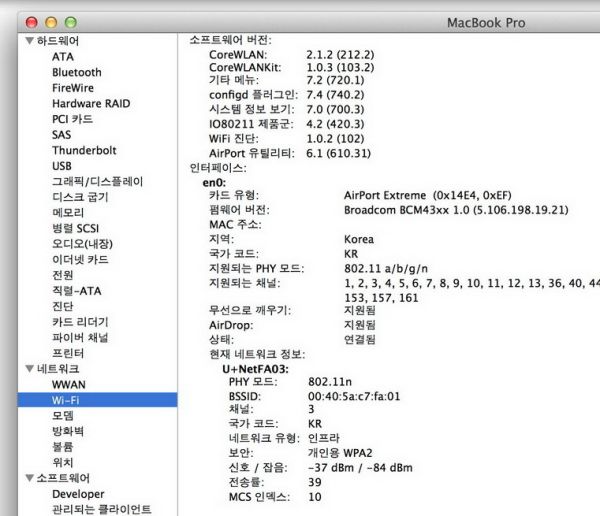This screenshot has height=516, width=600.
Task: Open 이더넷 카드 in the sidebar
Action: [x=80, y=260]
